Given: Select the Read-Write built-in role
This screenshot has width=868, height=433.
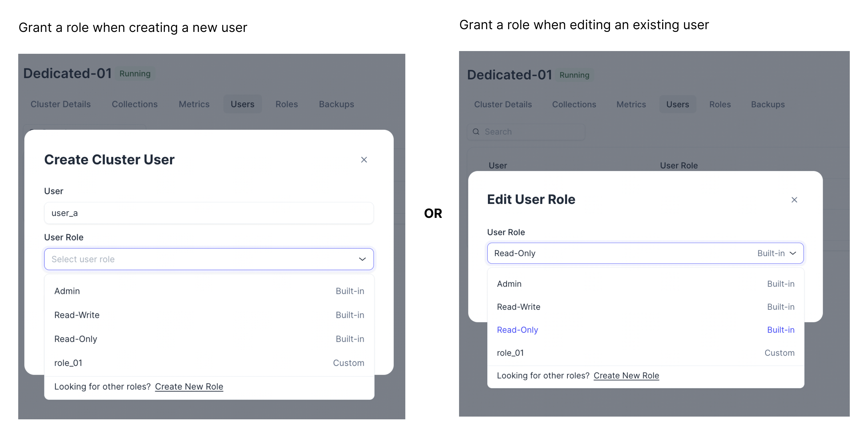Looking at the screenshot, I should point(77,314).
